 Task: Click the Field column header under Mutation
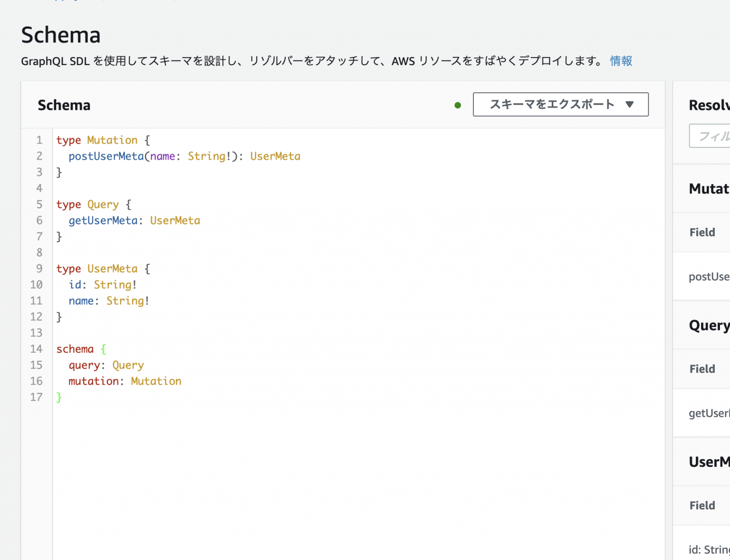coord(702,232)
